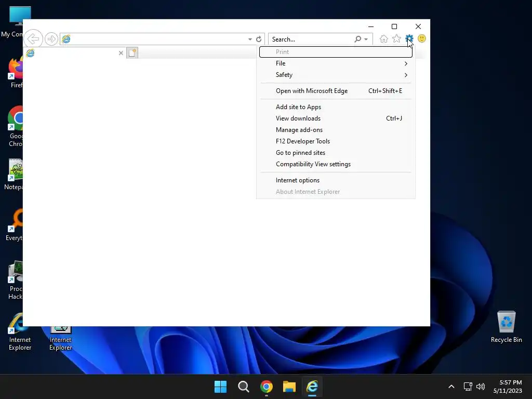This screenshot has height=399, width=532.
Task: Choose About Internet Explorer
Action: click(336, 192)
